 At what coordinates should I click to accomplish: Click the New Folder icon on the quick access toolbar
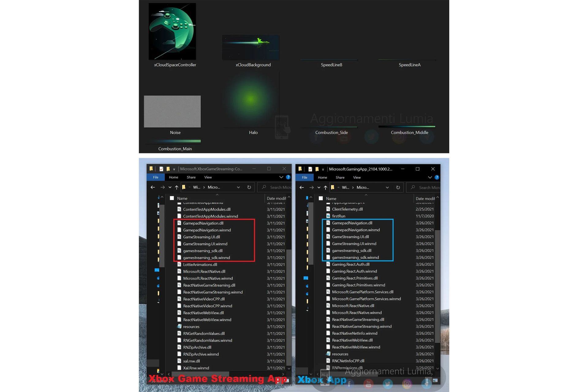(x=168, y=169)
